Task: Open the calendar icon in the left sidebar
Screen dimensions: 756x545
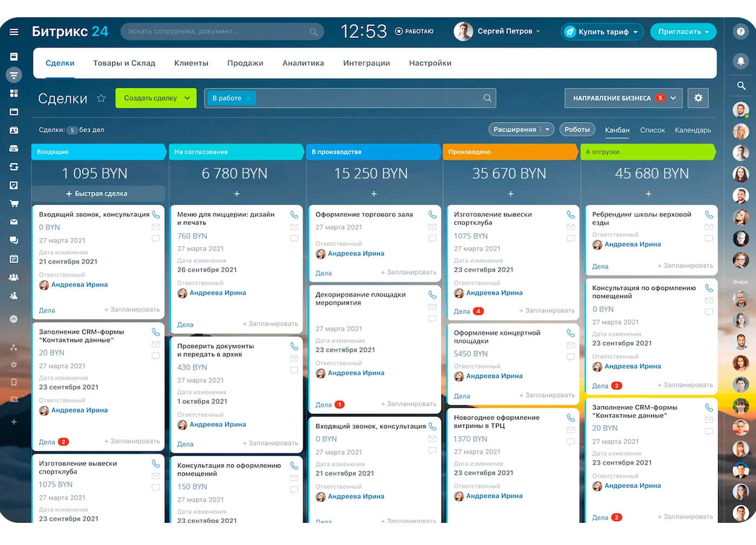Action: click(x=13, y=258)
